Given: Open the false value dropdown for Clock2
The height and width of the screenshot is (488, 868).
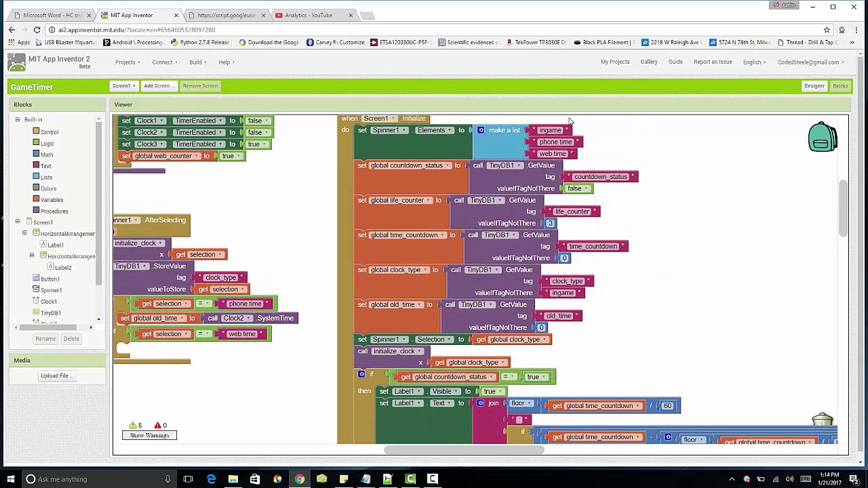Looking at the screenshot, I should pyautogui.click(x=257, y=132).
